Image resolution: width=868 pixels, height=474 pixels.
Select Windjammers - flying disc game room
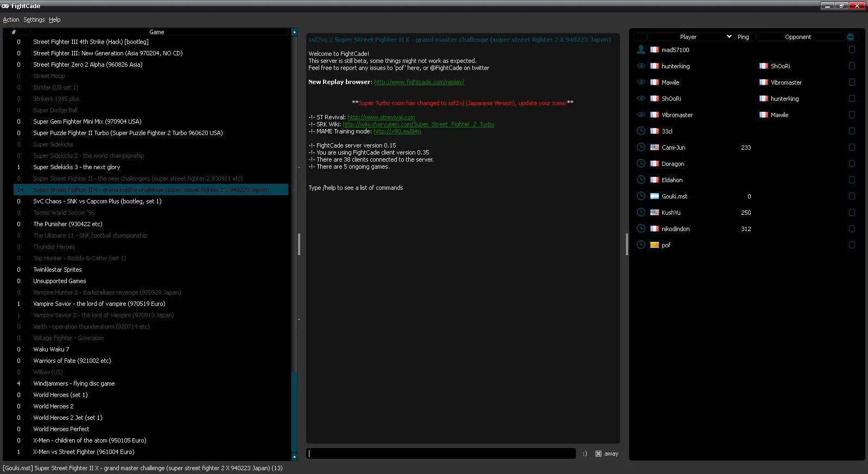pos(151,383)
